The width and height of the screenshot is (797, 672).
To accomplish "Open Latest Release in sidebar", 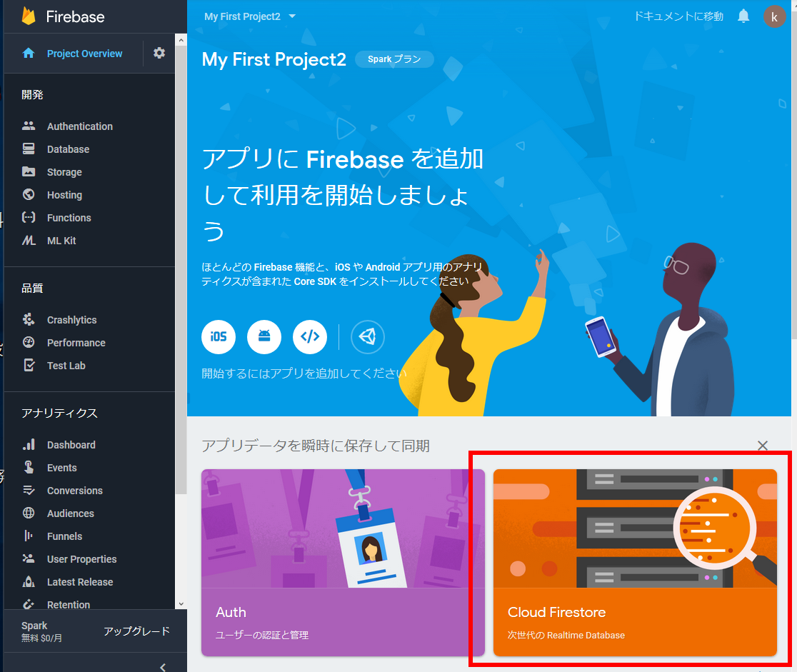I will pyautogui.click(x=80, y=582).
